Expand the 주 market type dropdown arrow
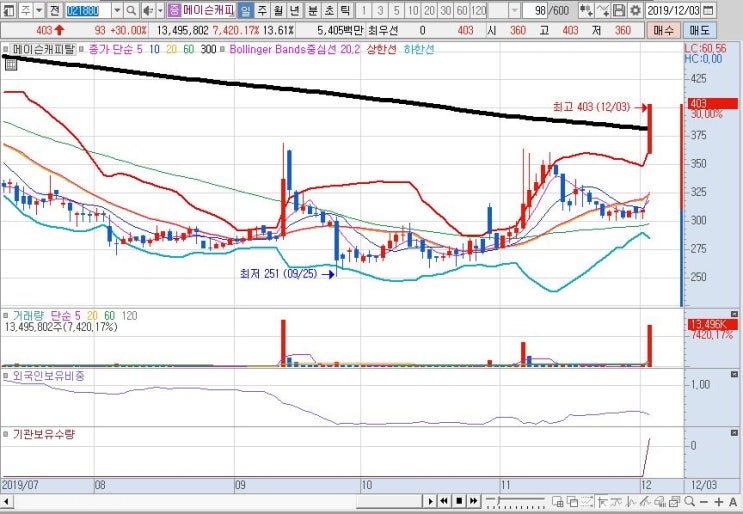Screen dimensions: 743x514 pyautogui.click(x=39, y=10)
